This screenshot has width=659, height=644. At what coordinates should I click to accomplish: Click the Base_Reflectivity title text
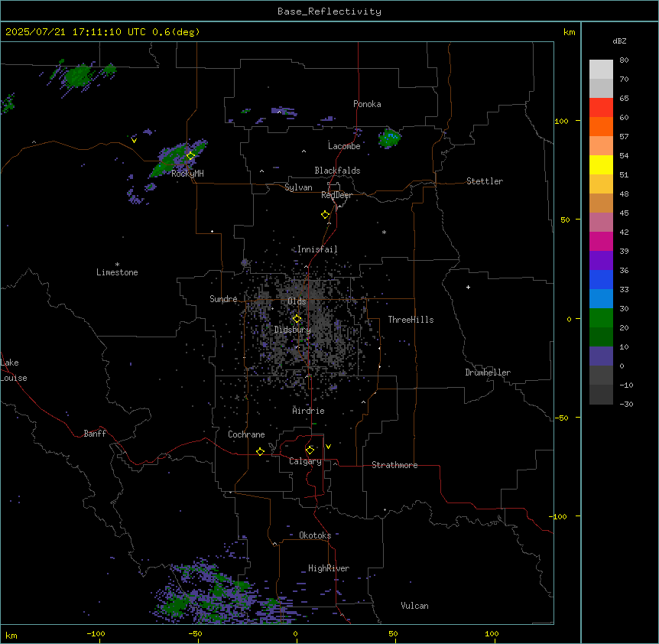click(x=329, y=11)
